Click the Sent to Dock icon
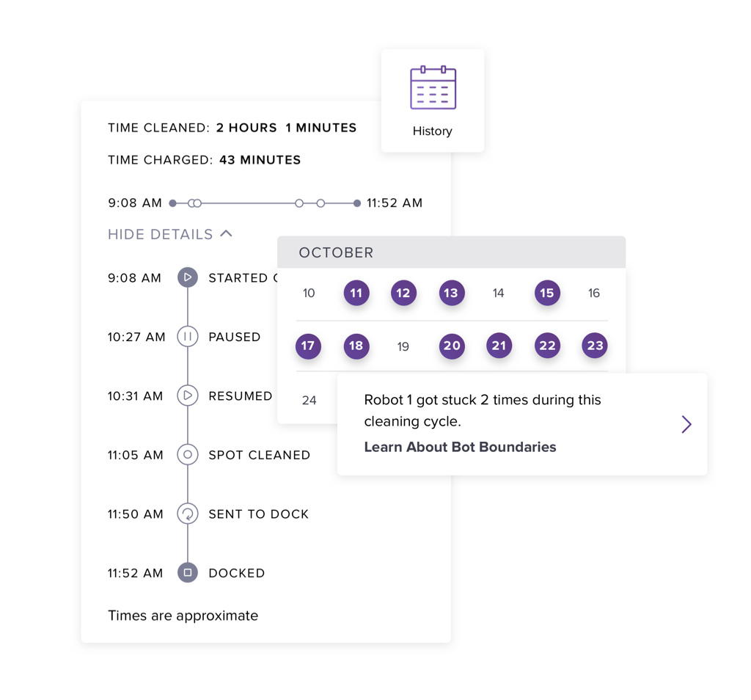This screenshot has height=700, width=751. [x=188, y=514]
